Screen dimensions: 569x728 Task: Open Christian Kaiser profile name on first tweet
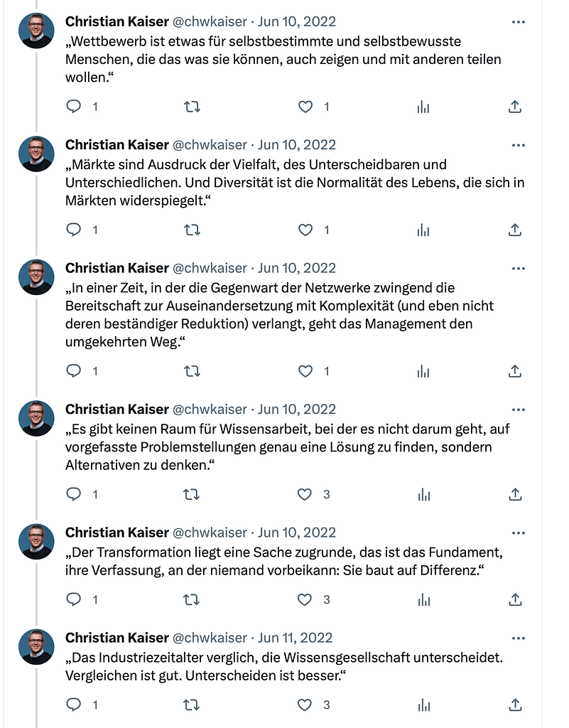click(117, 22)
